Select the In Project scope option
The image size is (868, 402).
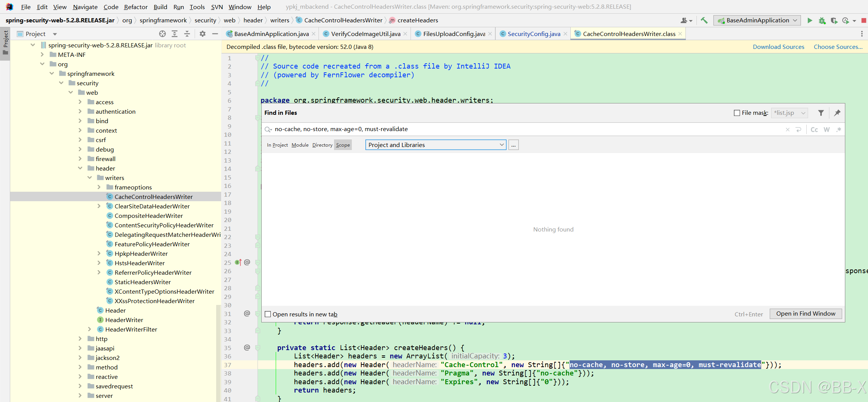pyautogui.click(x=277, y=145)
